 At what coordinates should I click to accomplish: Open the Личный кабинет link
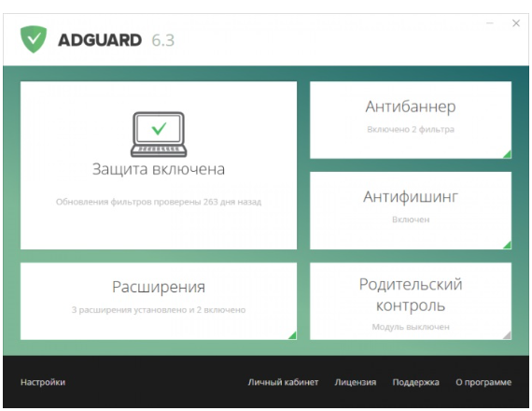(283, 382)
